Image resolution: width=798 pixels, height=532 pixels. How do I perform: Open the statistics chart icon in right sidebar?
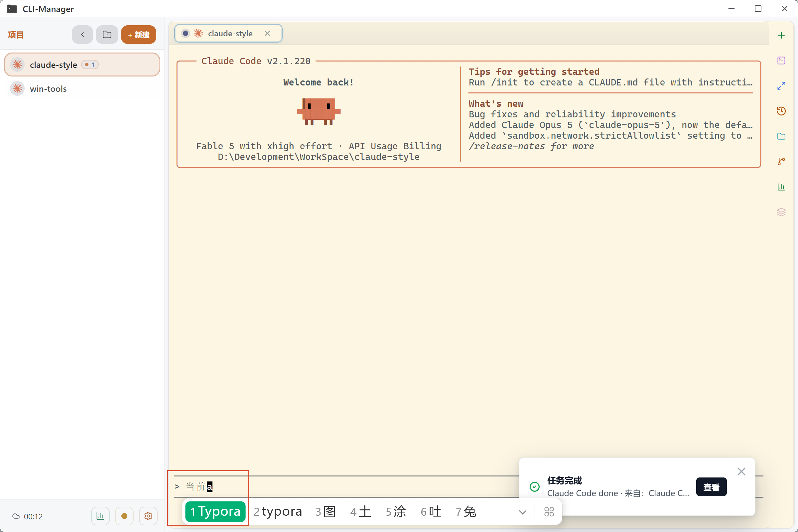coord(781,187)
